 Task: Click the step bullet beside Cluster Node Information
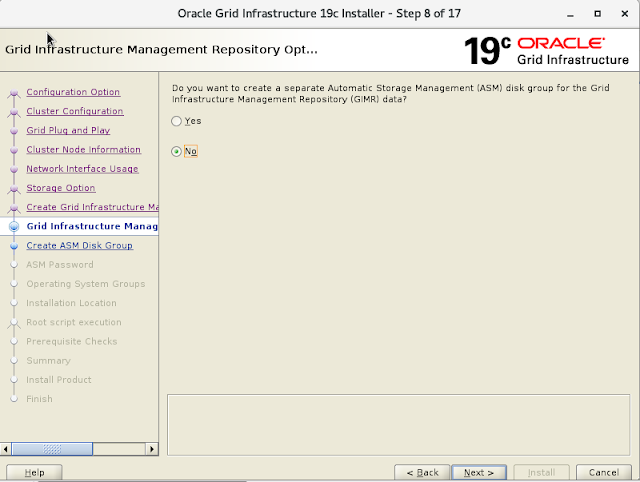(14, 150)
